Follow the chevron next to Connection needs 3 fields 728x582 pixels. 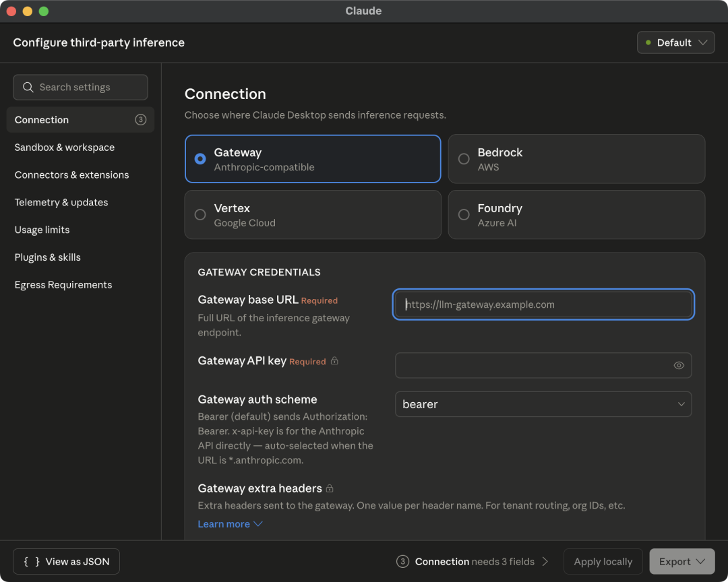point(545,562)
